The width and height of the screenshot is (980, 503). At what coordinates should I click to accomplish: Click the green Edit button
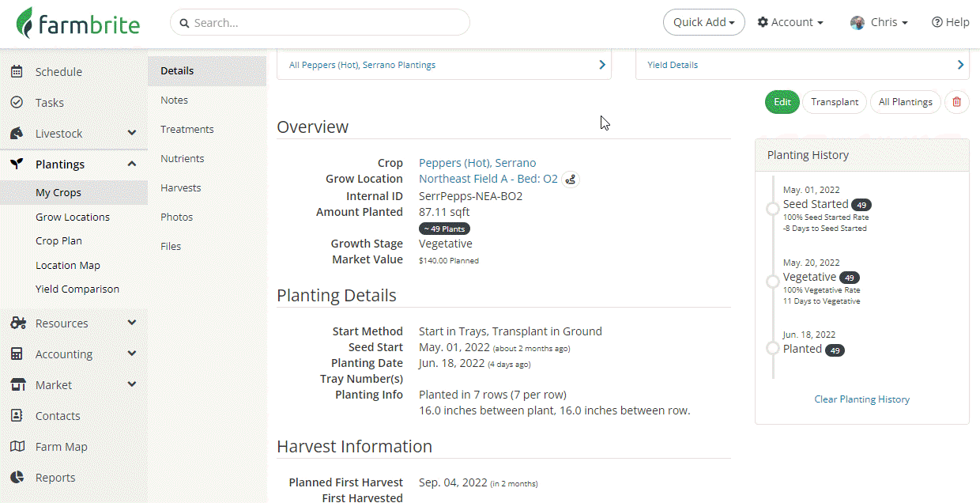coord(782,102)
